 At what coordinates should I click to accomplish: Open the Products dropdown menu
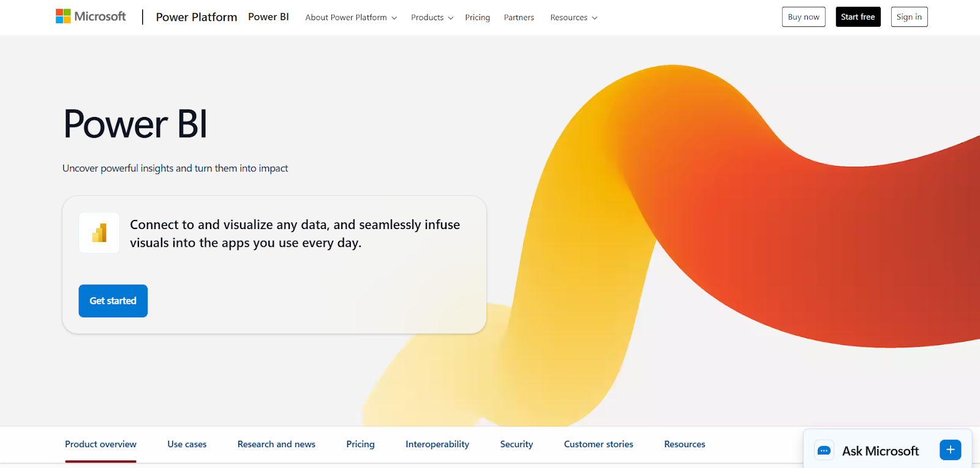(x=432, y=18)
